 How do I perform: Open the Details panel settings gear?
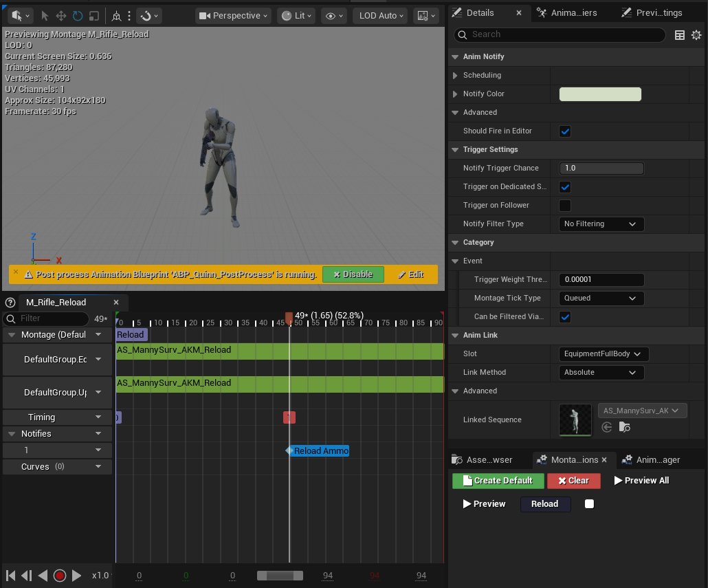[x=696, y=35]
